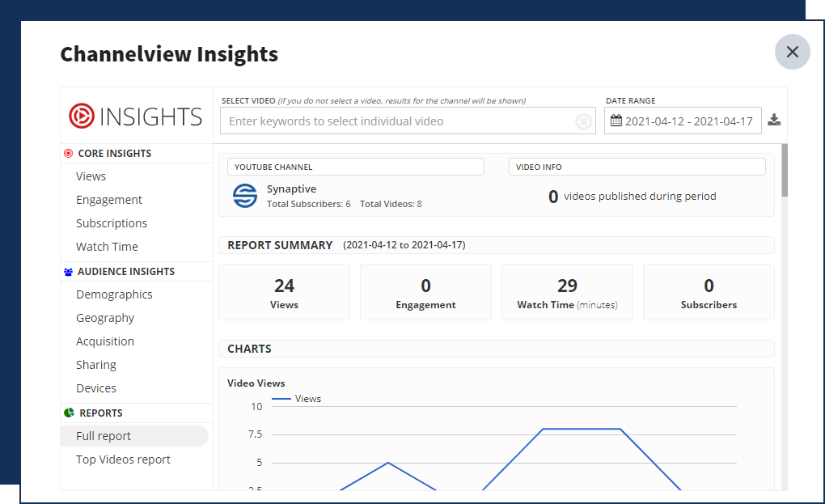Toggle the Views series in chart legend
The height and width of the screenshot is (504, 825).
point(296,399)
